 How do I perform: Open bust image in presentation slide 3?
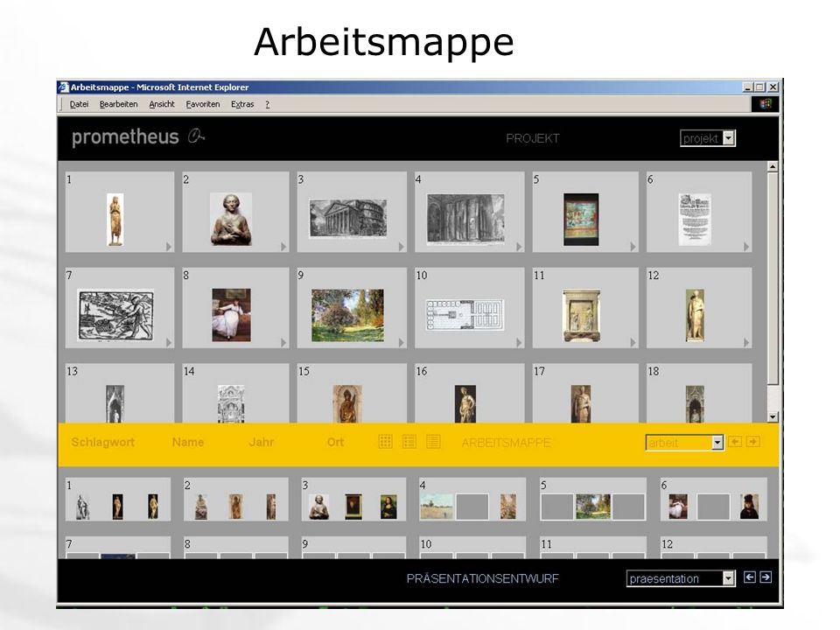point(318,507)
